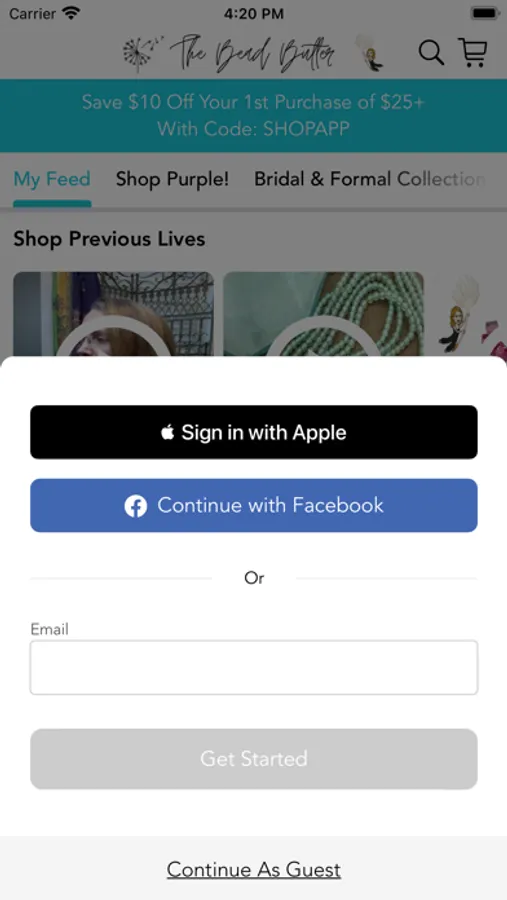Sign in with Apple
The width and height of the screenshot is (507, 900).
click(254, 432)
